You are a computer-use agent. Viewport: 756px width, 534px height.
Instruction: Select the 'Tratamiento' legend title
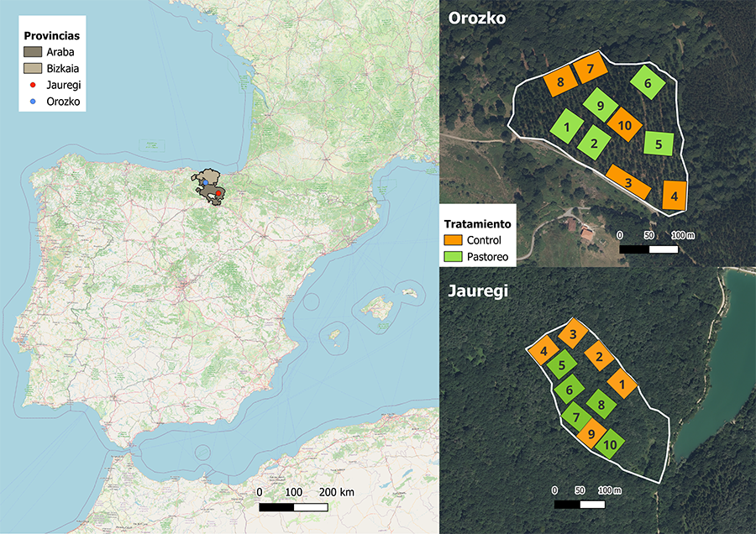477,224
